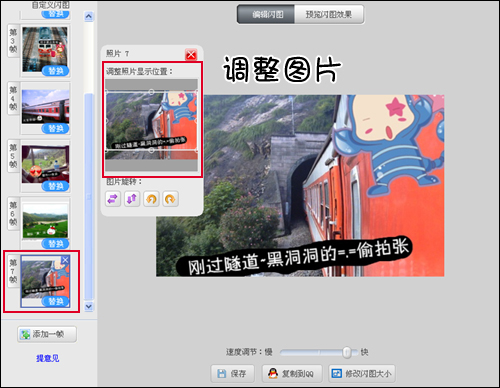Click the frame list scroll-down arrow
Screen dimensions: 500x388
click(89, 306)
